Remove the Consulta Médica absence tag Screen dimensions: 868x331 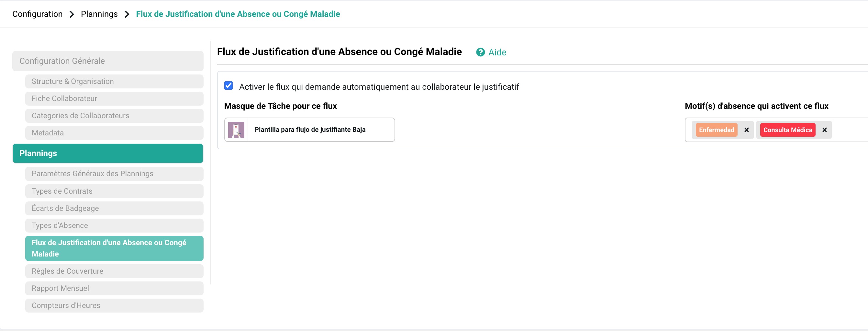(x=824, y=130)
